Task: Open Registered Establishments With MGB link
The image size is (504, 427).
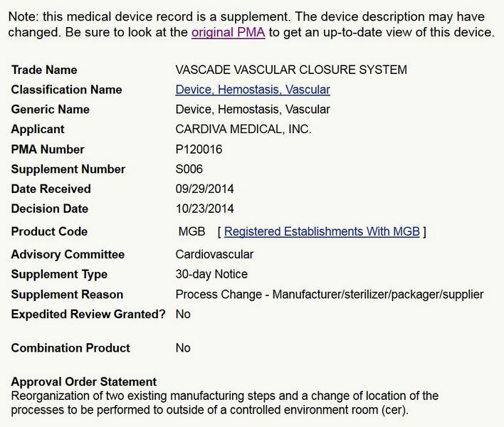Action: tap(322, 232)
